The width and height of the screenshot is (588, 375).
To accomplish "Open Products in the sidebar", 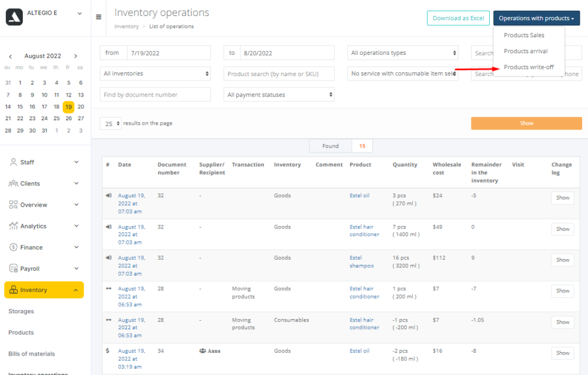I will [21, 333].
